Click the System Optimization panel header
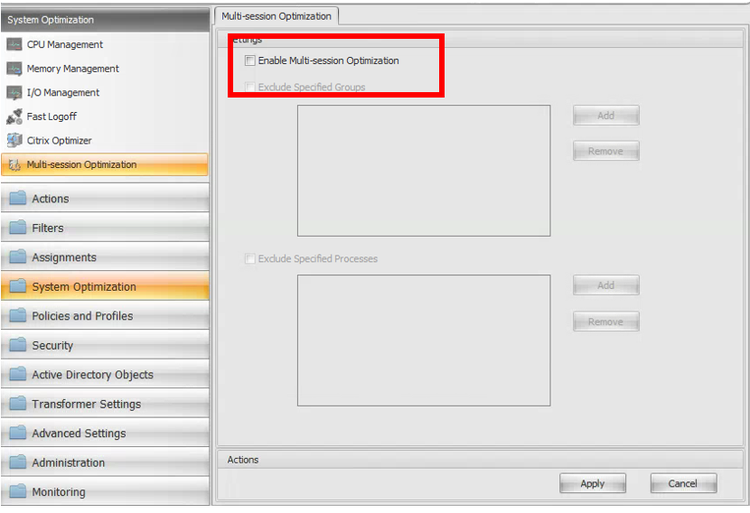 click(x=105, y=20)
